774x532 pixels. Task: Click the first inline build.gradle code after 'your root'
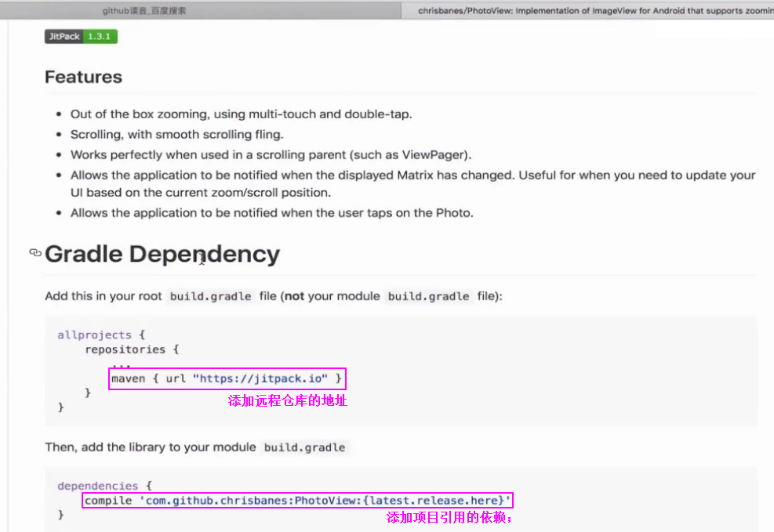[211, 296]
